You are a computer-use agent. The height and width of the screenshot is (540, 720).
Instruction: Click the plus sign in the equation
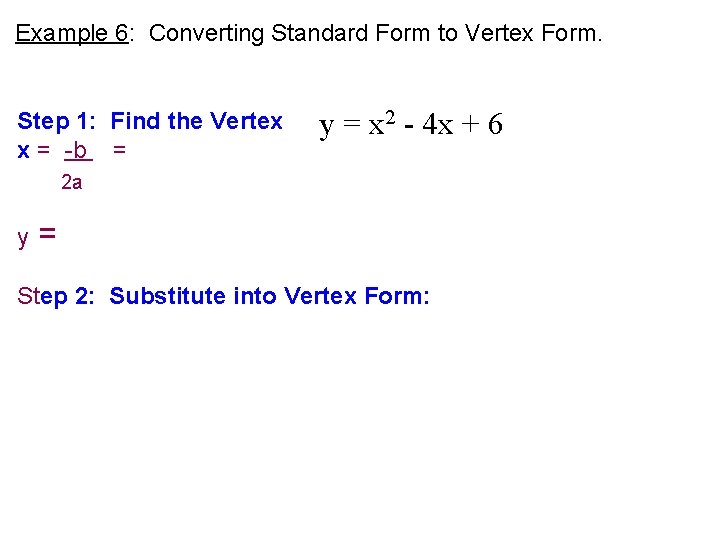[x=470, y=124]
